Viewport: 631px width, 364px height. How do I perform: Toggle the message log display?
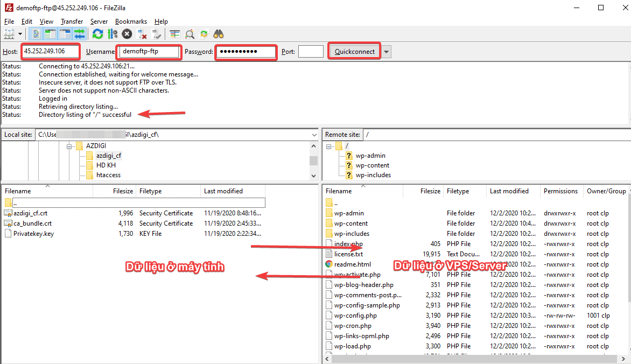tap(35, 33)
